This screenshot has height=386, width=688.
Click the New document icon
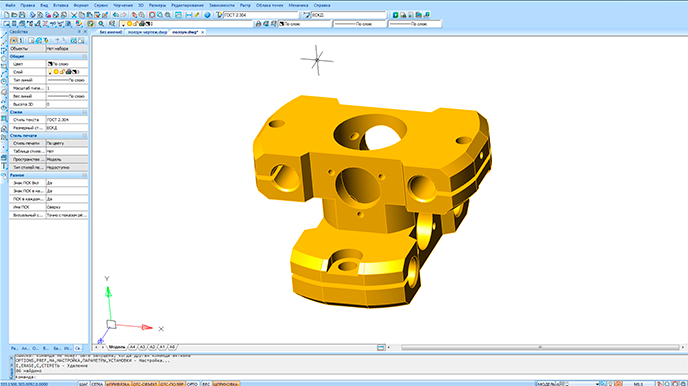pos(6,15)
